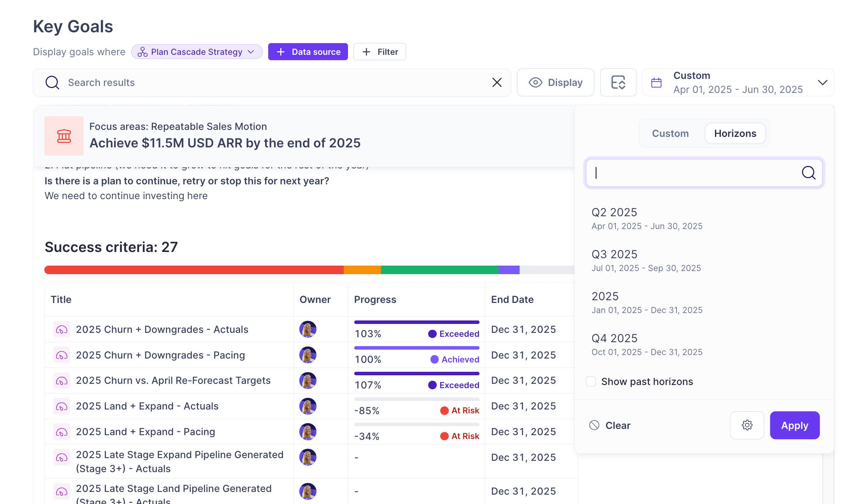Click the magnifier icon in horizons search
The height and width of the screenshot is (504, 868).
(x=808, y=173)
